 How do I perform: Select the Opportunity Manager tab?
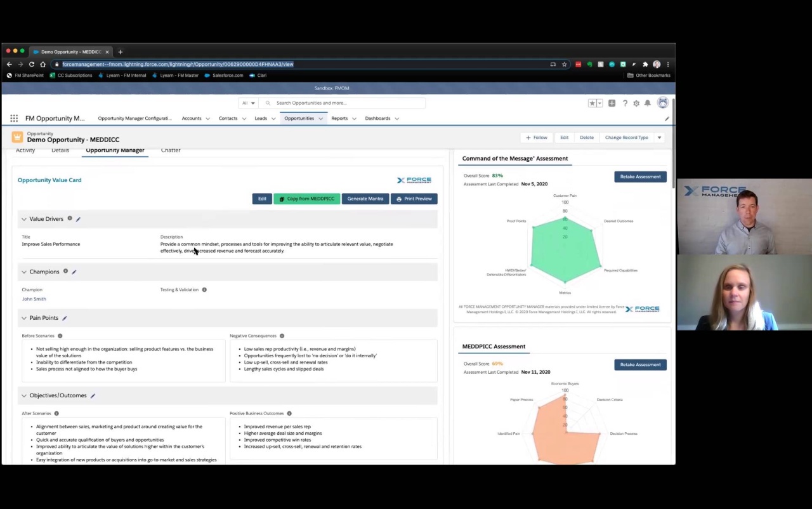[x=115, y=150]
